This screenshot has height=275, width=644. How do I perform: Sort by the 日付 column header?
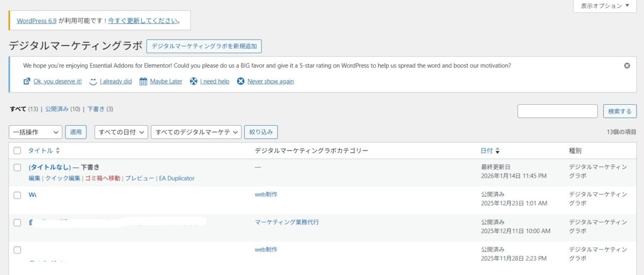coord(487,151)
